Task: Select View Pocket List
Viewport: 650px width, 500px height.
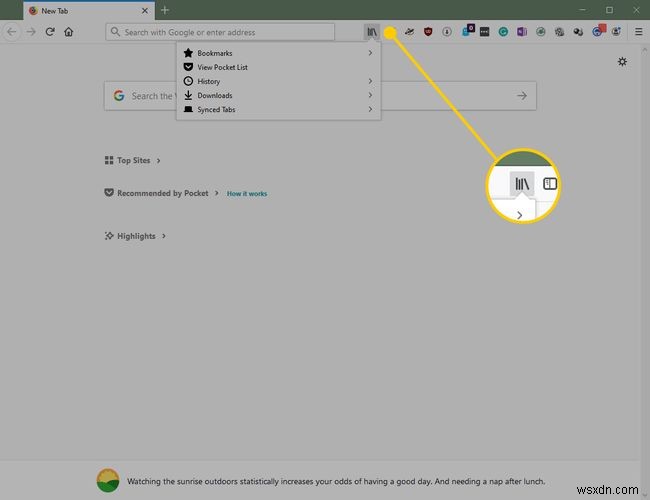Action: pyautogui.click(x=278, y=67)
